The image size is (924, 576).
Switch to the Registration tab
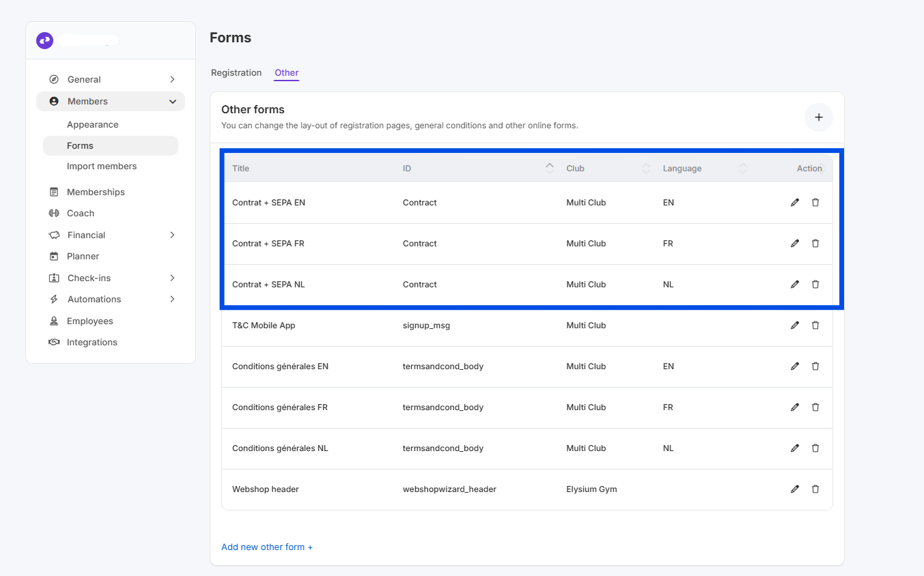coord(236,73)
